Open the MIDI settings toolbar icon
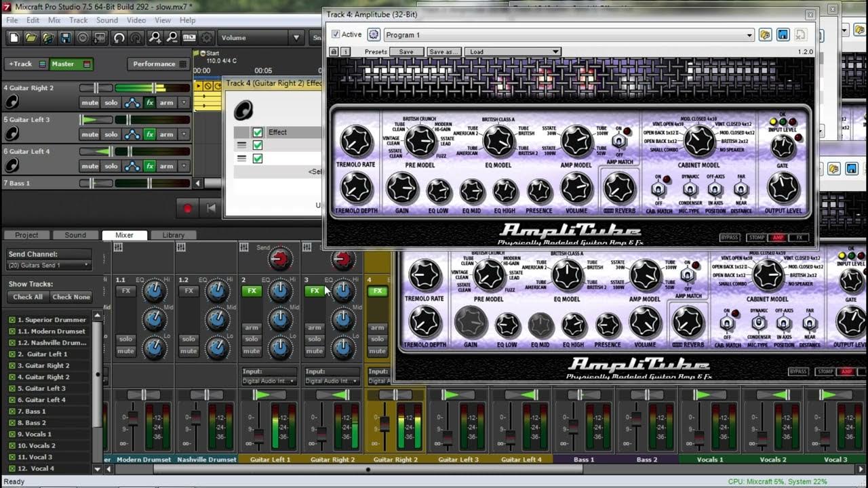 (190, 38)
